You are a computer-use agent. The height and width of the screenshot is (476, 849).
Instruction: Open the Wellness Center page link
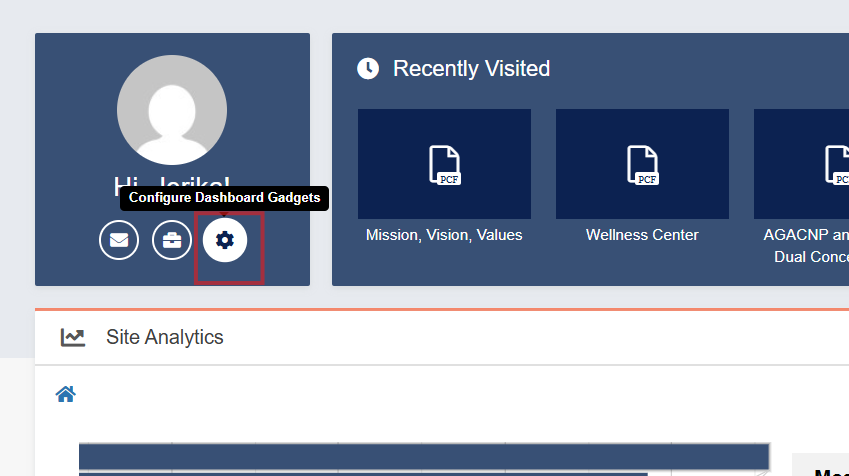(x=642, y=235)
